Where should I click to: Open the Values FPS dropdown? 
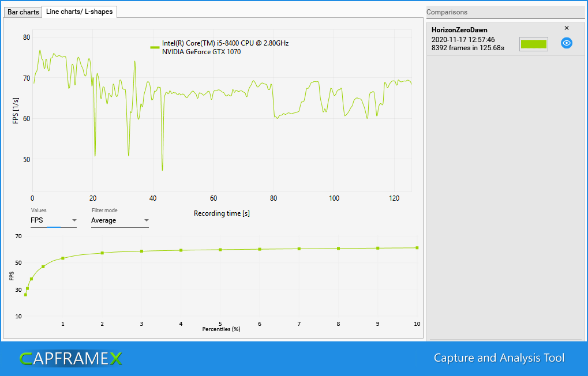click(54, 220)
